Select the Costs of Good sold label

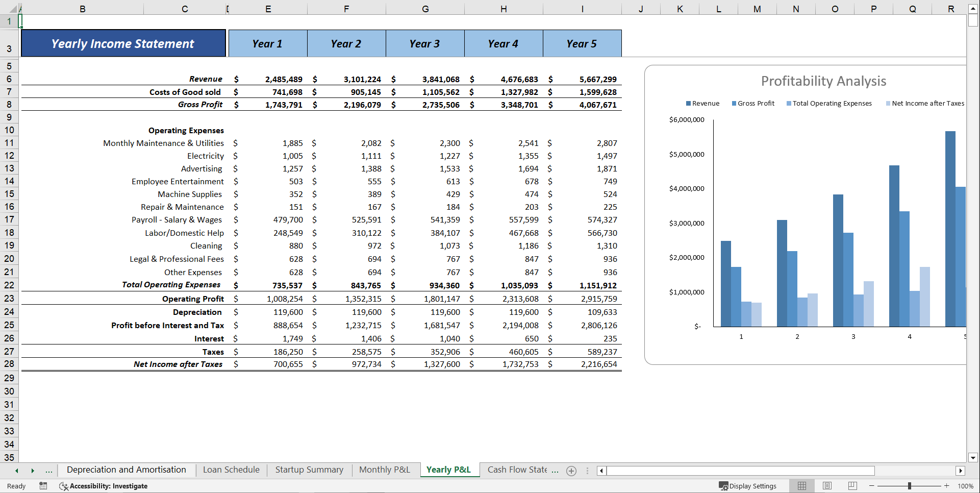[x=185, y=92]
